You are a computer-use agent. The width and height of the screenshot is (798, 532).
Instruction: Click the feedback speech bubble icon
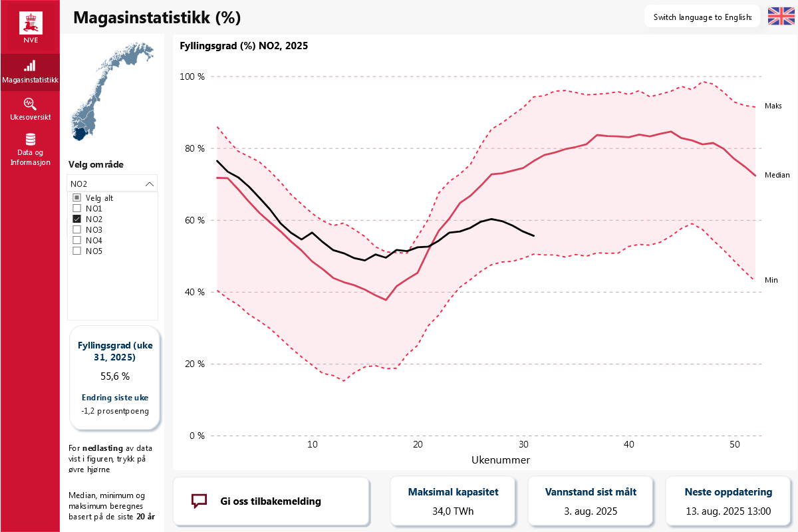click(x=199, y=501)
